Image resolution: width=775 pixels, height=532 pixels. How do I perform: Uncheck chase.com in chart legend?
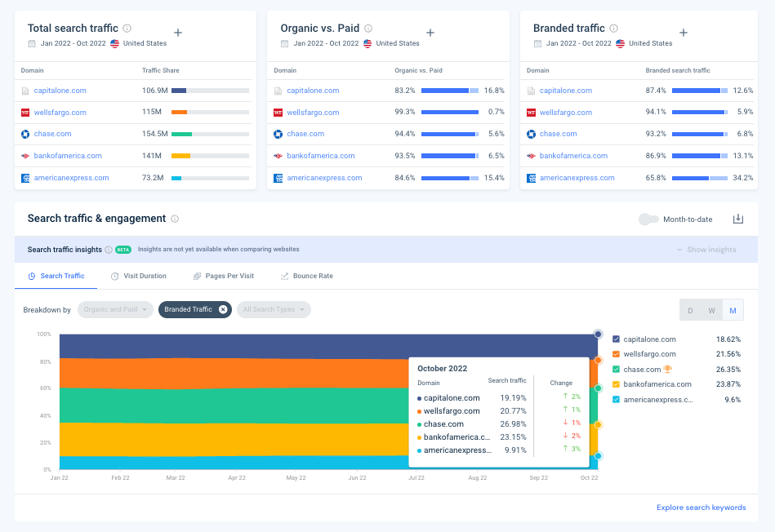(616, 369)
